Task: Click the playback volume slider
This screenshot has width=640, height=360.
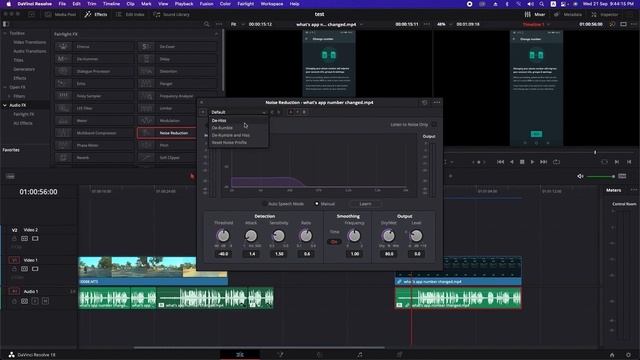Action: click(x=600, y=176)
